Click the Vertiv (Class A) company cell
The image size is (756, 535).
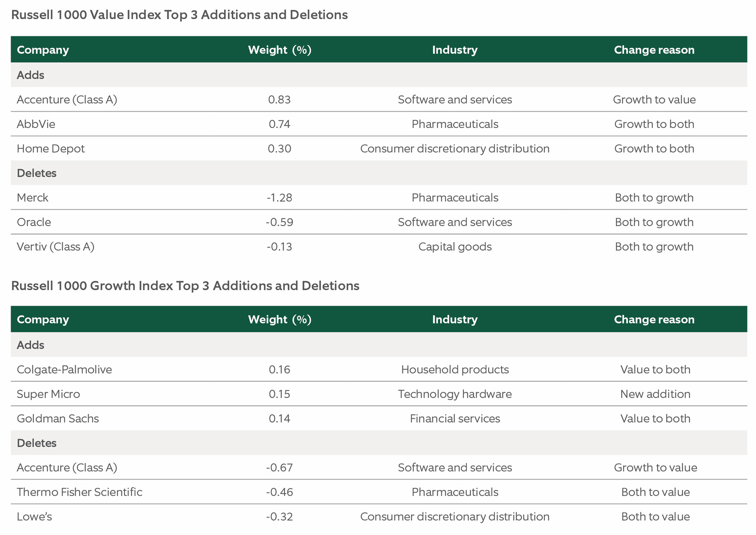[56, 247]
